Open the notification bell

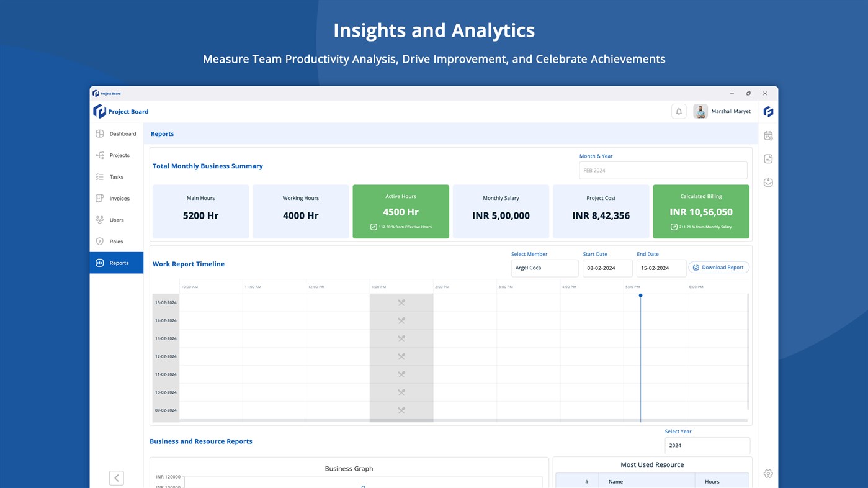tap(678, 111)
